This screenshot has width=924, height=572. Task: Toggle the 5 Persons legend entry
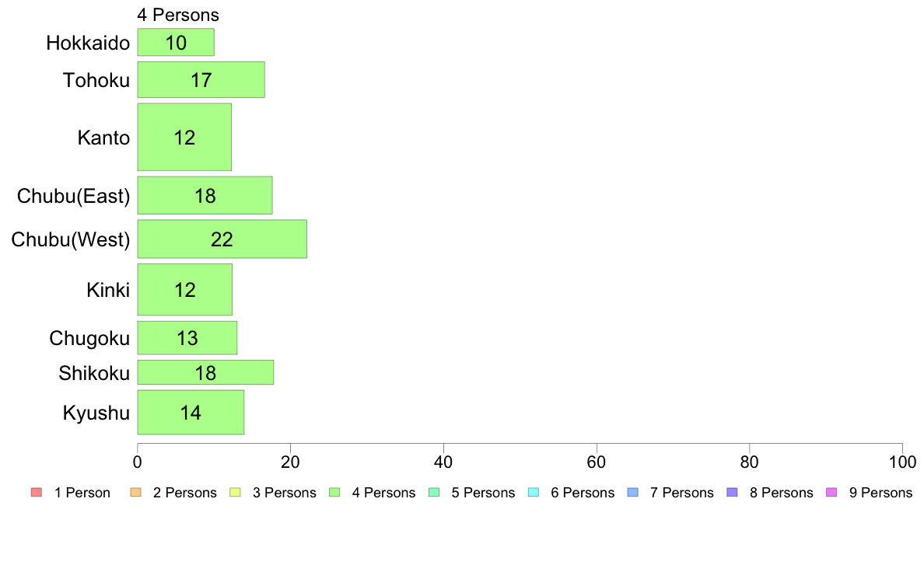point(471,493)
